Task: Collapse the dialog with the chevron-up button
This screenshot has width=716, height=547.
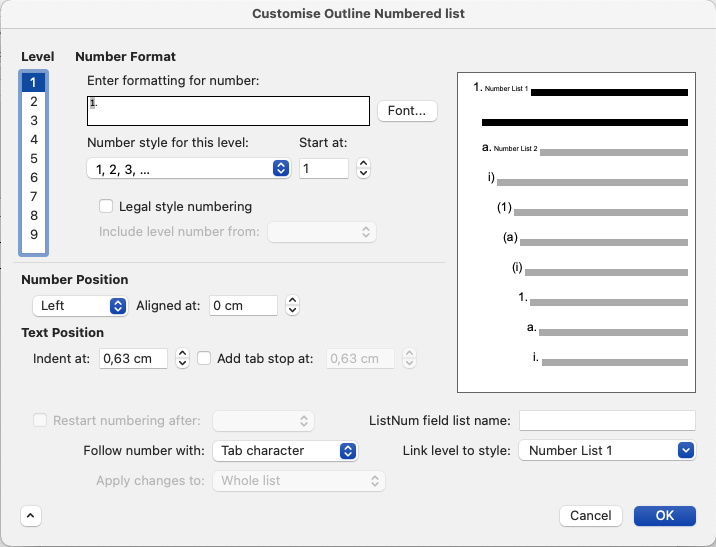Action: click(x=31, y=516)
